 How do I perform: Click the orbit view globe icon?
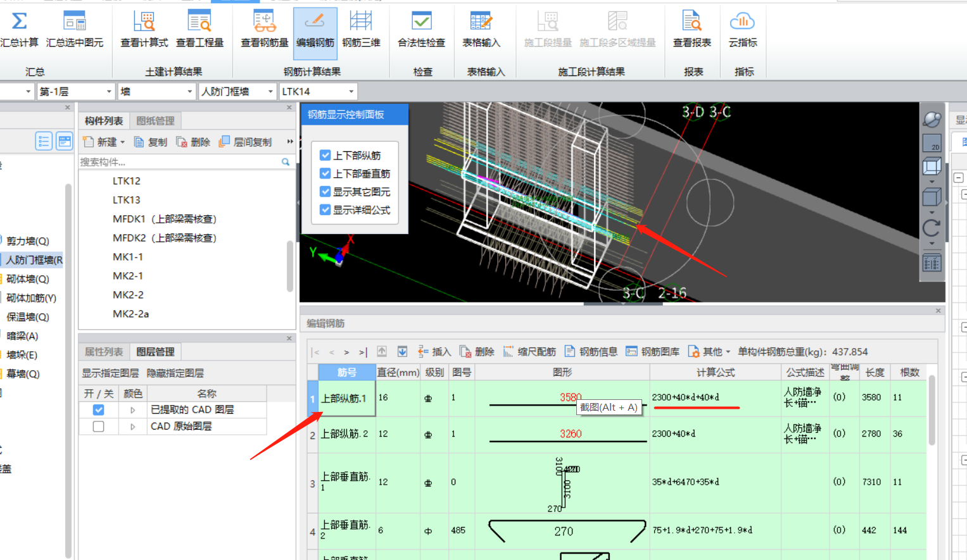click(932, 120)
